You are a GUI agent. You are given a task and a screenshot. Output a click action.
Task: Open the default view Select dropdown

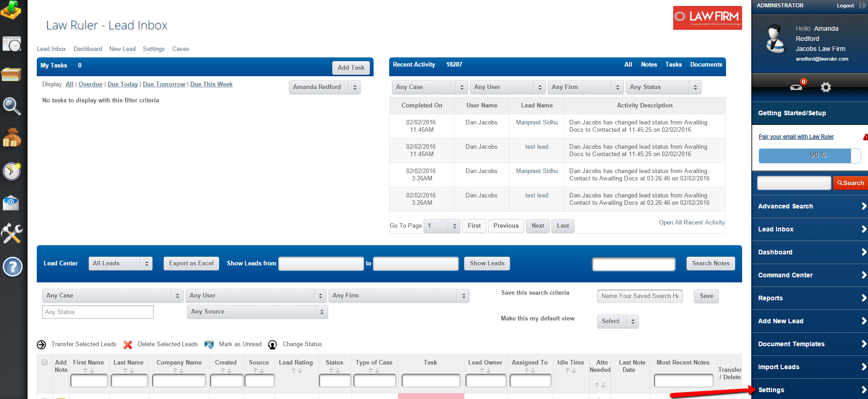click(618, 321)
